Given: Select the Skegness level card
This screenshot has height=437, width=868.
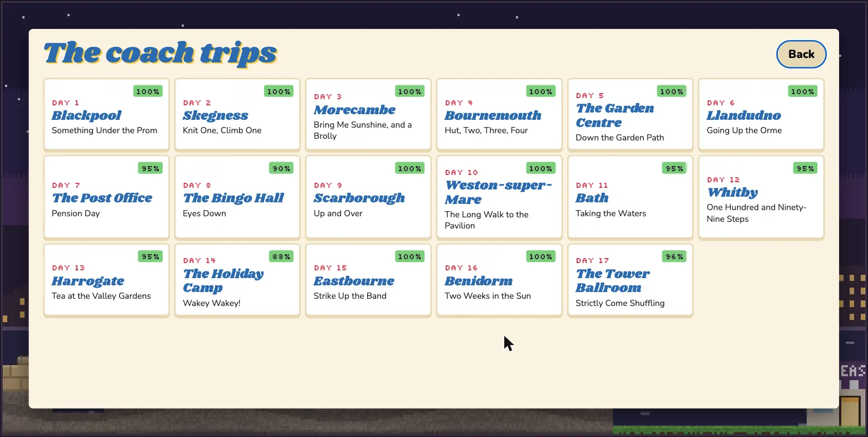Looking at the screenshot, I should click(x=237, y=114).
